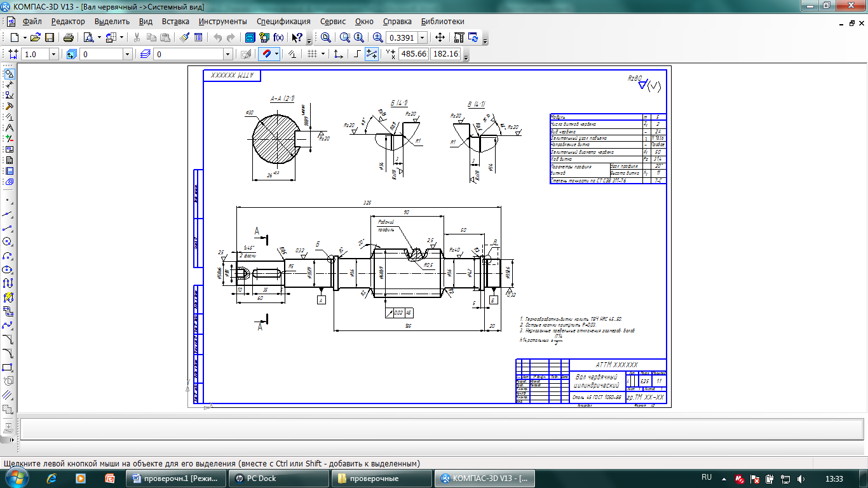The image size is (868, 488).
Task: Switch to the проверочн.1 taskbar window
Action: tap(175, 478)
